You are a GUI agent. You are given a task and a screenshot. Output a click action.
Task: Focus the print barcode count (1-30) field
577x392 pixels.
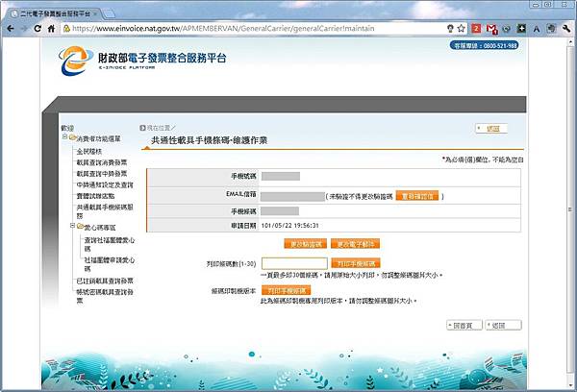pos(294,263)
